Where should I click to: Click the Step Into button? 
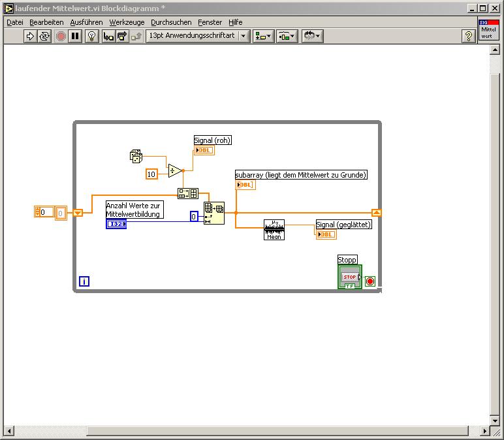pos(108,36)
